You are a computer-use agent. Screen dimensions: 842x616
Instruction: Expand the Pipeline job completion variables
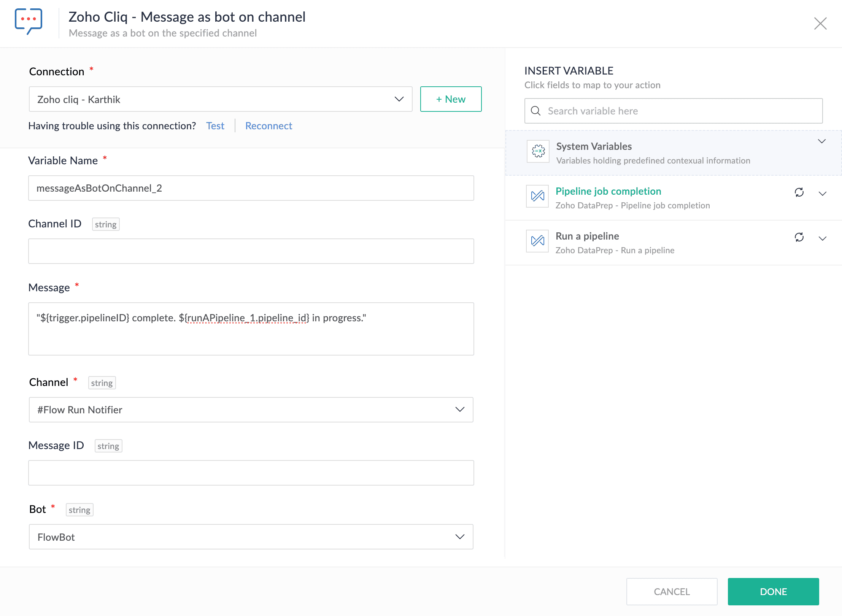click(822, 194)
